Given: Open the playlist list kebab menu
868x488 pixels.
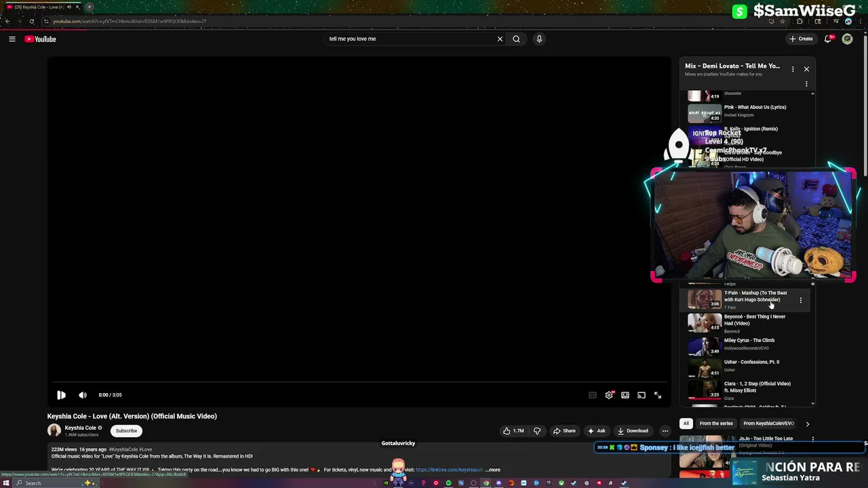Looking at the screenshot, I should coord(806,84).
